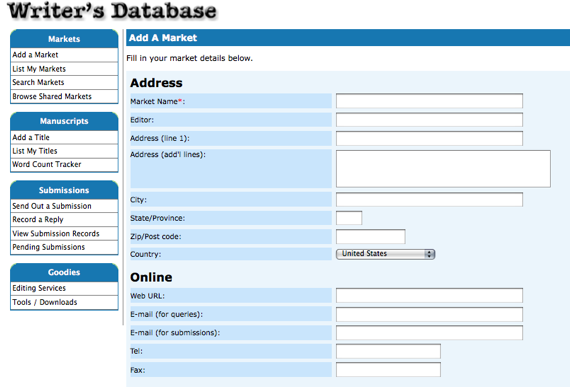
Task: View Submission Records link
Action: click(56, 234)
